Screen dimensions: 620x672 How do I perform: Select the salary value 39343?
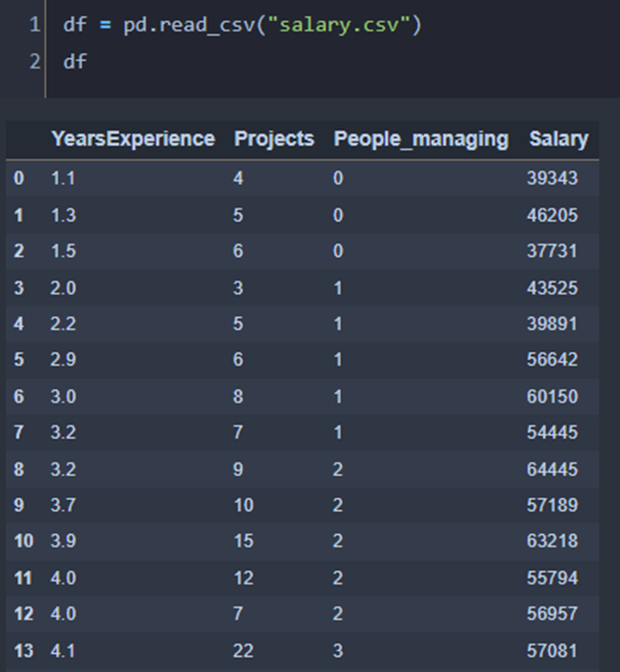pyautogui.click(x=551, y=179)
